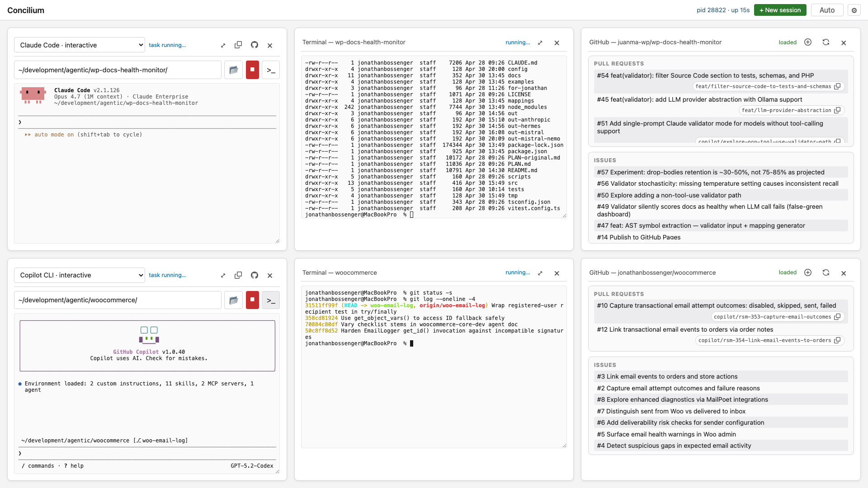Viewport: 868px width, 488px height.
Task: Open issue #8 enhanced diagnostics via MailPoet
Action: tap(721, 399)
